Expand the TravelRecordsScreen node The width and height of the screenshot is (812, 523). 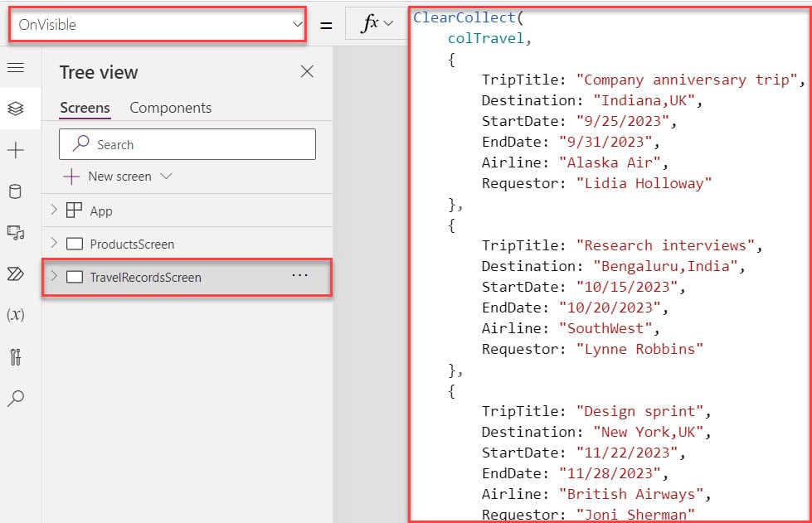coord(54,276)
